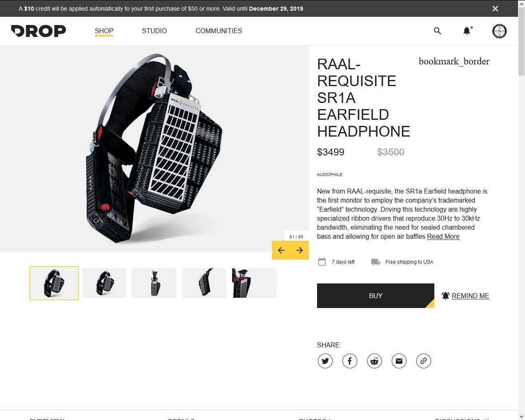Screen dimensions: 525x420
Task: Open the Studio section
Action: (x=154, y=31)
